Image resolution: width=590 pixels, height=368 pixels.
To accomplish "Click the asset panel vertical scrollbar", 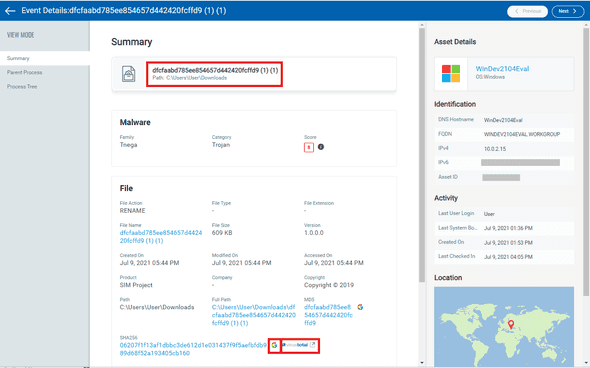I will point(586,162).
